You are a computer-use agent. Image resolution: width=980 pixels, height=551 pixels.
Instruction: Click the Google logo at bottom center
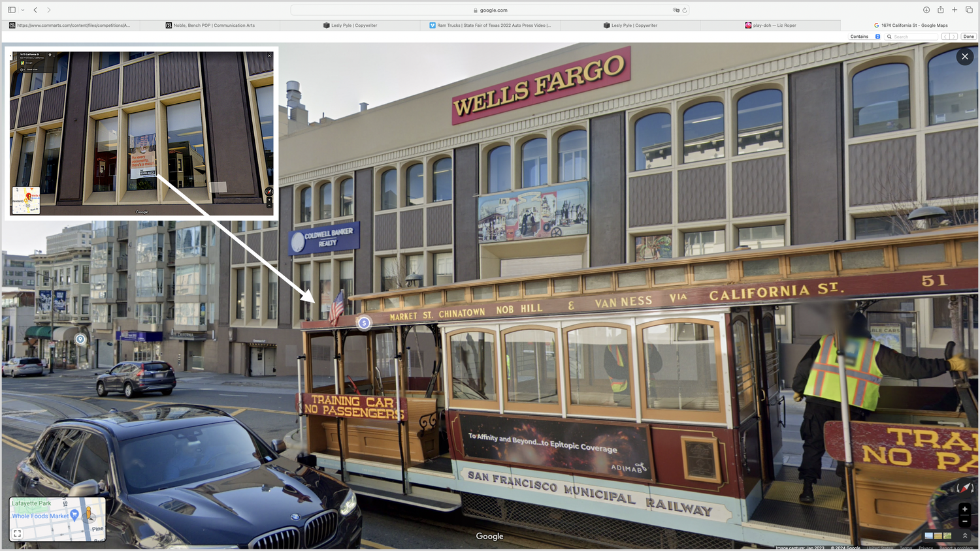[x=489, y=536]
